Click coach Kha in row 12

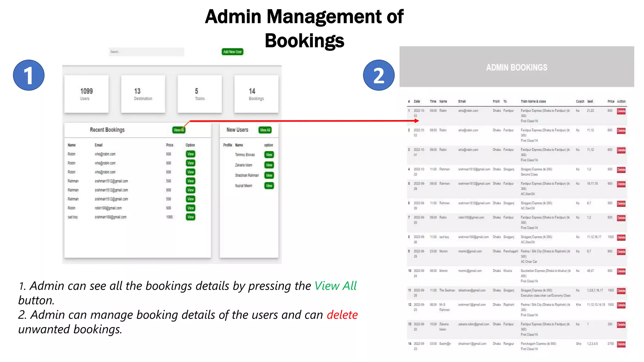click(x=579, y=305)
